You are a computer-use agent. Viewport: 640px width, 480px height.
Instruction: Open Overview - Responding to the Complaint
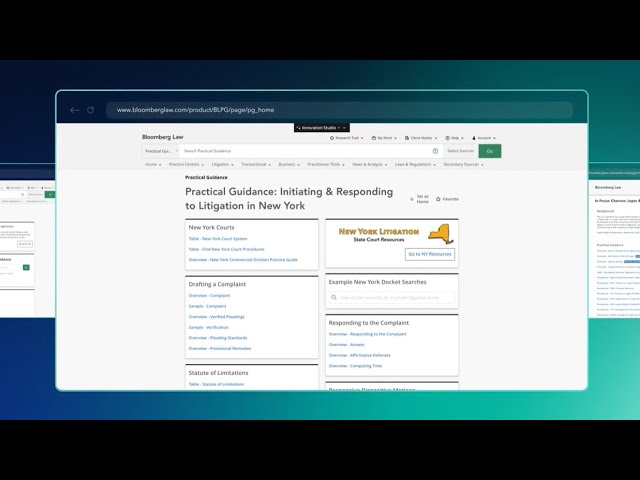367,334
